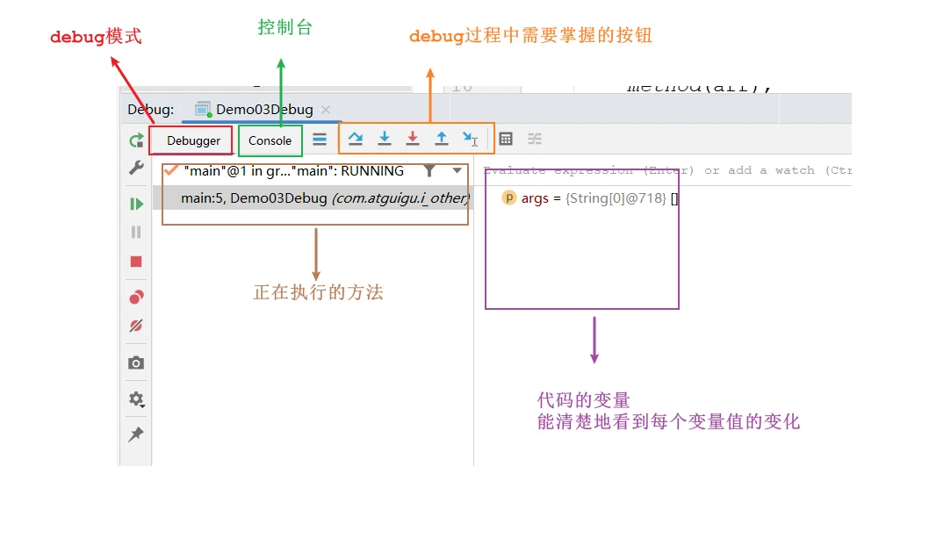Viewport: 951px width, 560px height.
Task: Expand the main thread dropdown arrow
Action: point(457,171)
